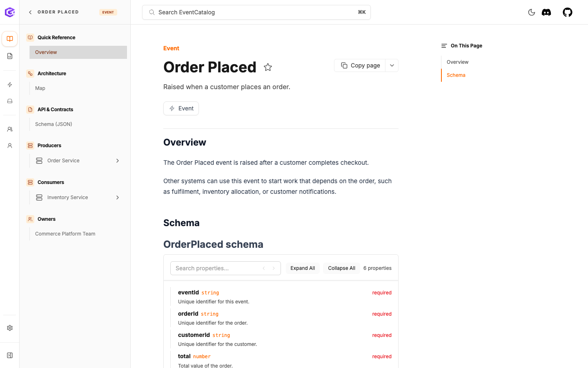
Task: Jump to Schema in On This Page
Action: [x=456, y=75]
